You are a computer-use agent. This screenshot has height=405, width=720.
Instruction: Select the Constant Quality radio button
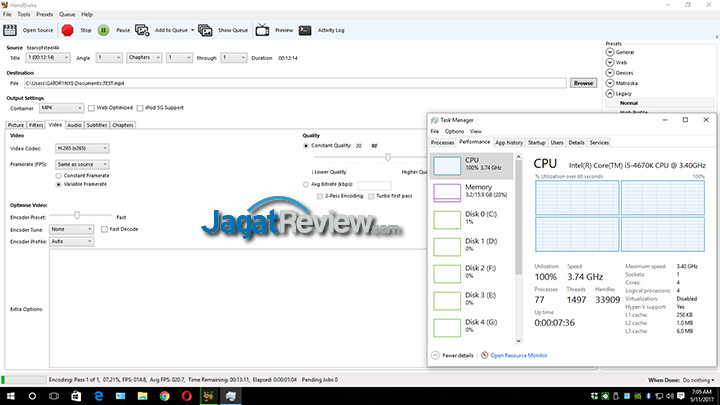306,146
